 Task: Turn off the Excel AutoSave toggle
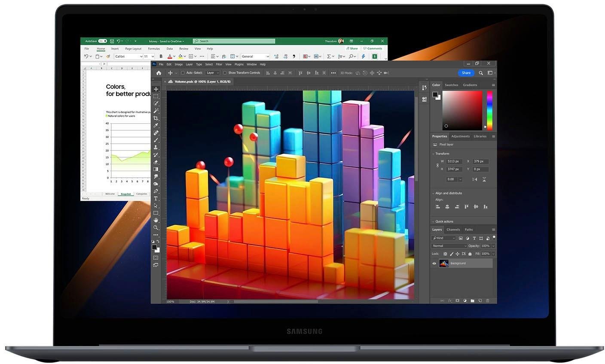[x=102, y=41]
